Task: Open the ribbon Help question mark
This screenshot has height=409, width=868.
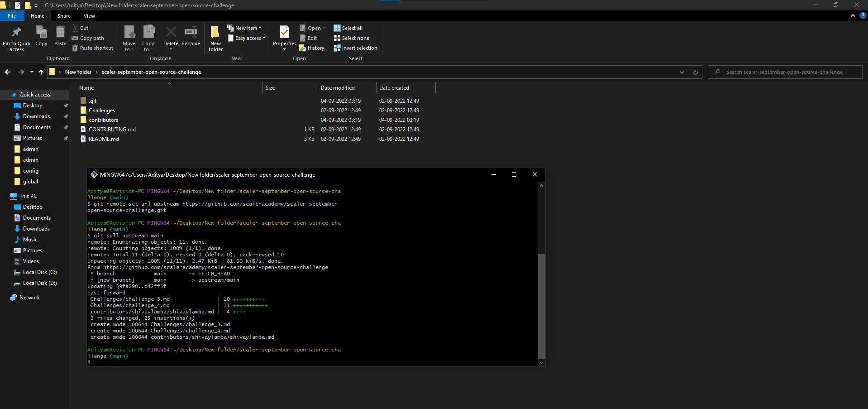Action: tap(863, 15)
